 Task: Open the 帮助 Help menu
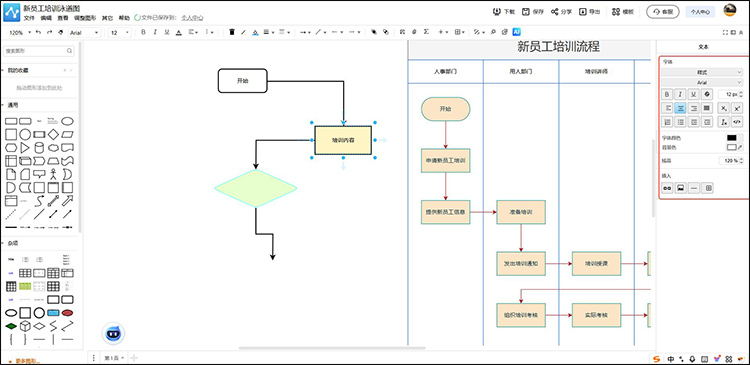tap(124, 18)
